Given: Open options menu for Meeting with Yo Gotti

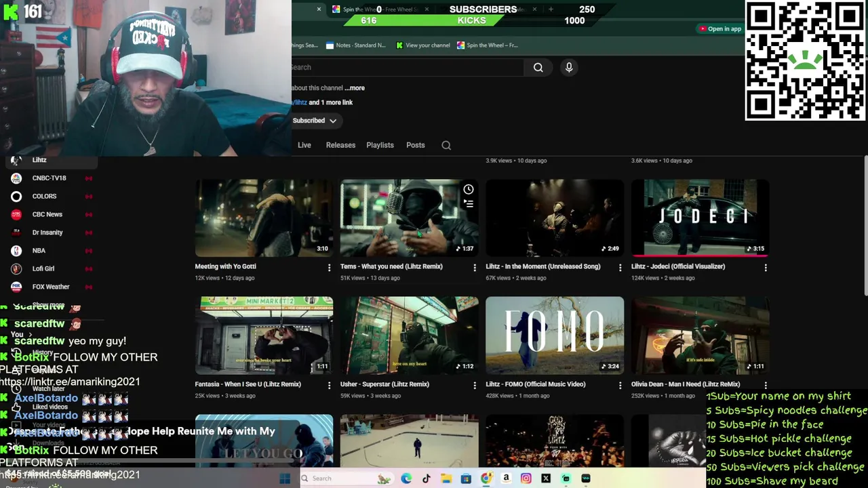Looking at the screenshot, I should (x=329, y=268).
